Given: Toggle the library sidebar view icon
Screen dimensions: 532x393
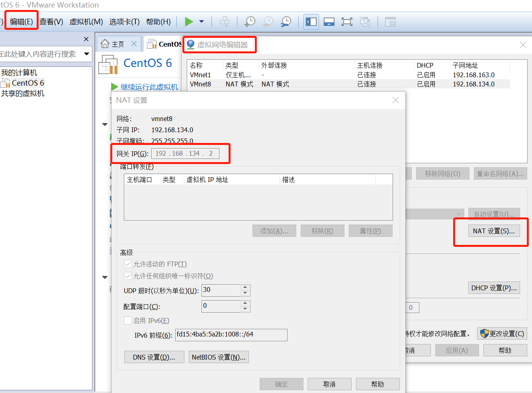Looking at the screenshot, I should click(311, 22).
